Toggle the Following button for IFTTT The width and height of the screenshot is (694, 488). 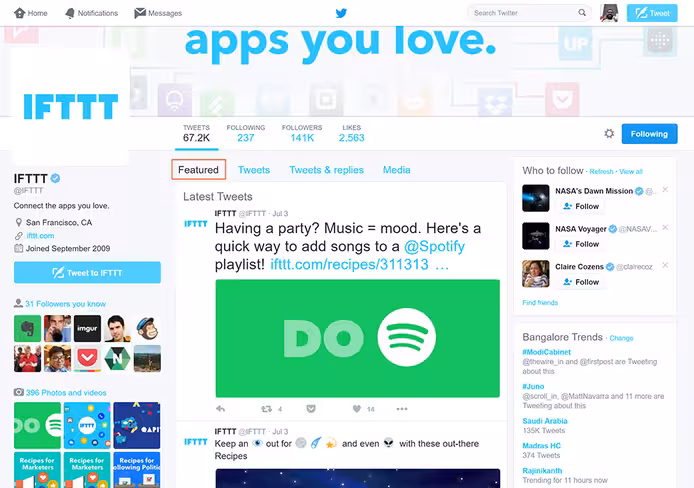tap(649, 134)
